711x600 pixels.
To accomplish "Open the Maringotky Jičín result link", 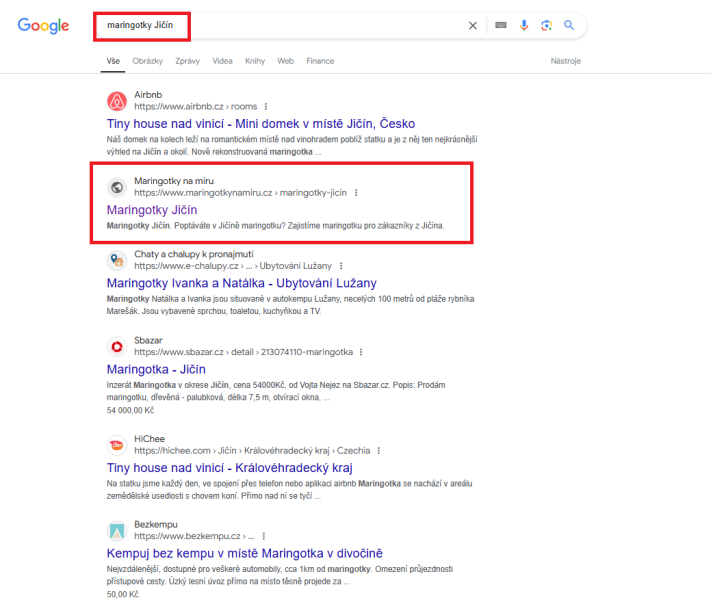I will [x=152, y=210].
